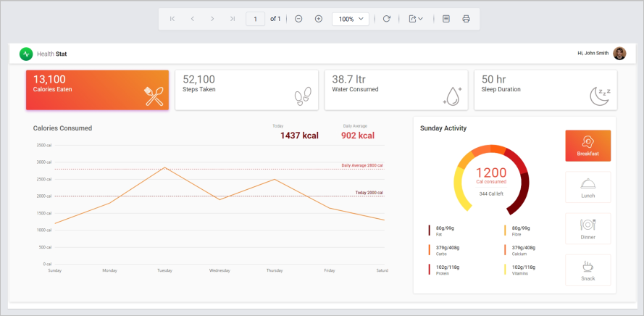Select the Lunch meal tab
644x316 pixels.
click(x=587, y=187)
